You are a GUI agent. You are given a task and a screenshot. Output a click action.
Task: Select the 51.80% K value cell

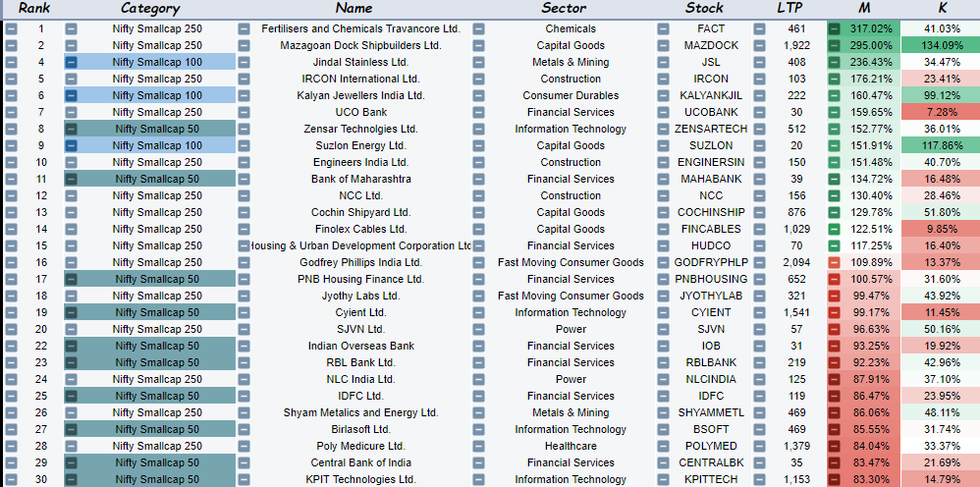941,212
